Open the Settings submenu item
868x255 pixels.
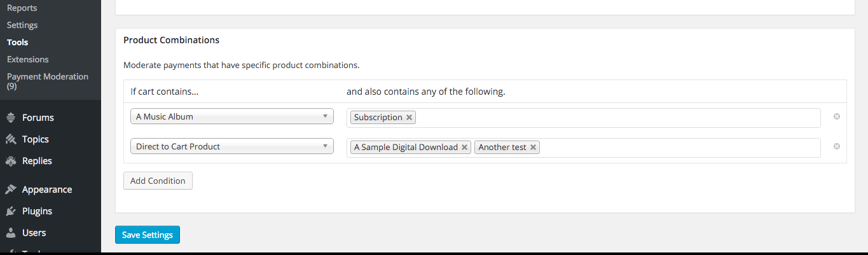[x=22, y=25]
